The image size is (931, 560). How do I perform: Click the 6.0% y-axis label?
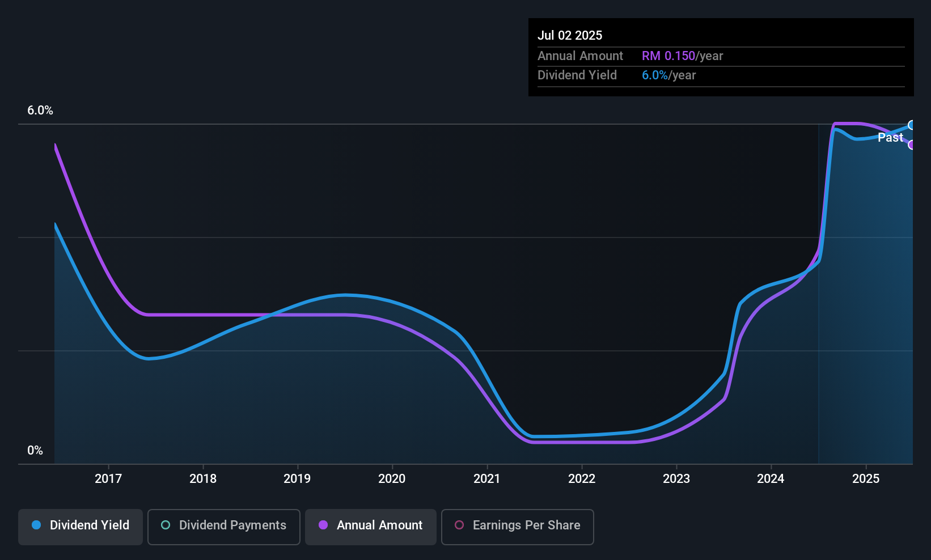coord(40,111)
